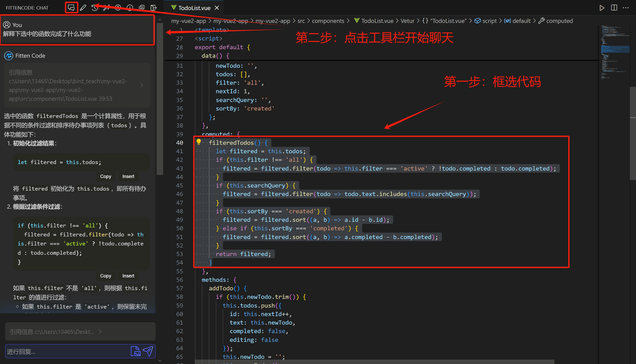
Task: Click the You user avatar icon
Action: click(7, 24)
